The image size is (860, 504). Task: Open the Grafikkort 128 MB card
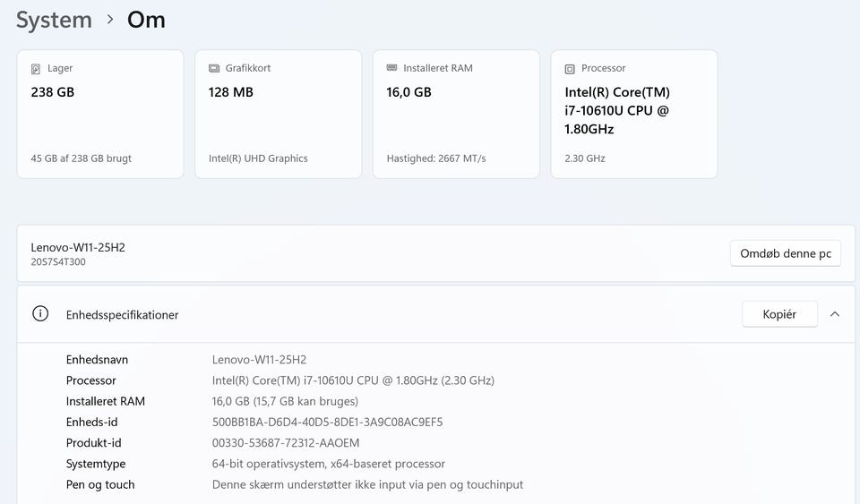tap(278, 114)
